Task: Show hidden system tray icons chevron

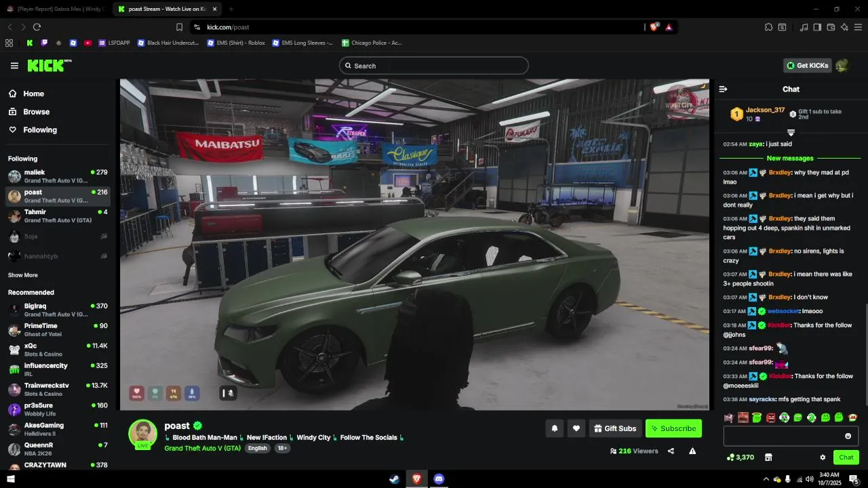Action: tap(766, 479)
